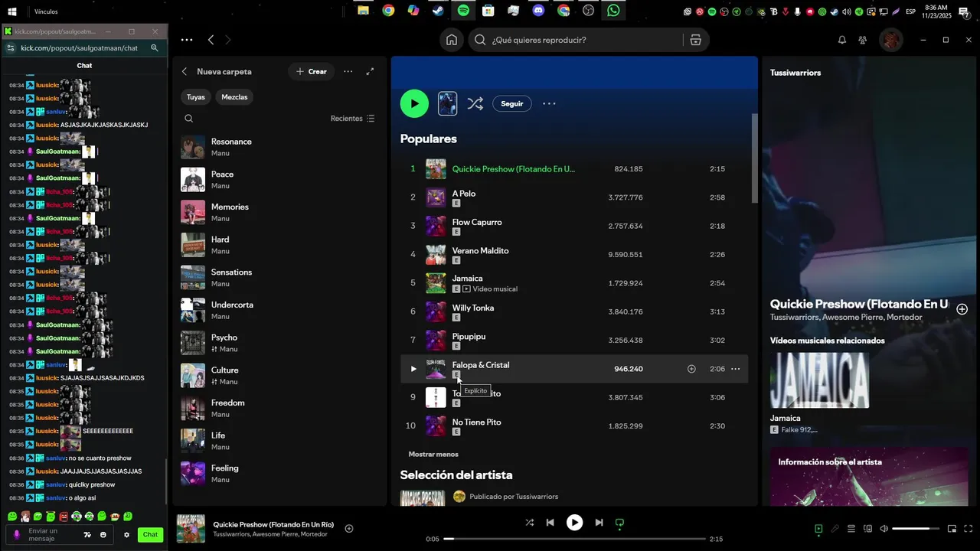The image size is (980, 551).
Task: Open Windows Start menu
Action: [x=12, y=11]
